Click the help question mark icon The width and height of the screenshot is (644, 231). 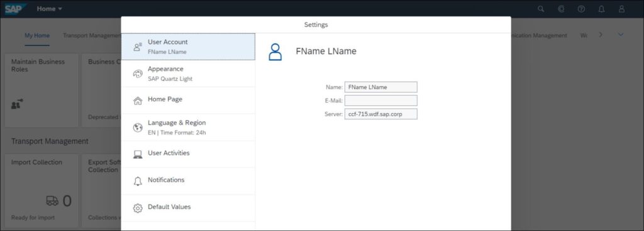coord(581,9)
